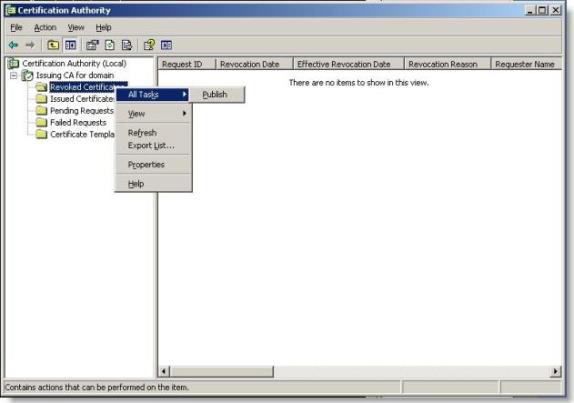Image resolution: width=574 pixels, height=403 pixels.
Task: Minimize the Certification Authority window
Action: pos(530,10)
